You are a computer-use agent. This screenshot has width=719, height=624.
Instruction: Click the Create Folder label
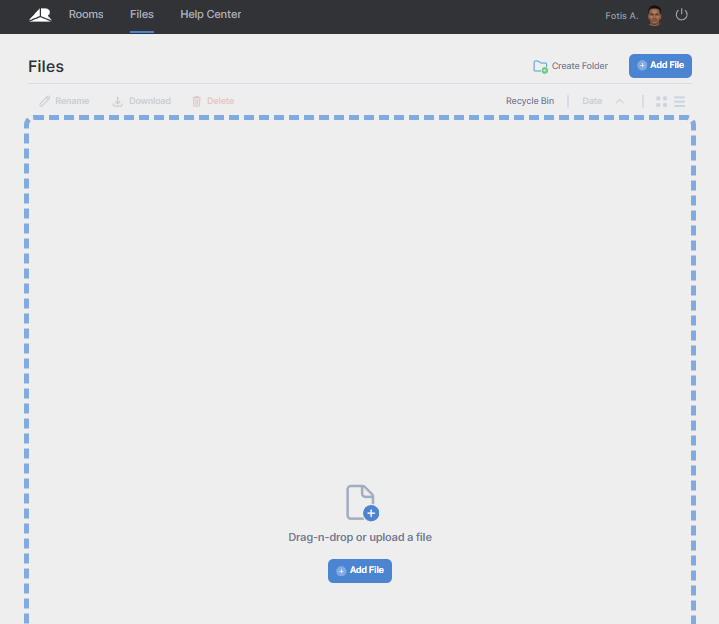[x=580, y=66]
